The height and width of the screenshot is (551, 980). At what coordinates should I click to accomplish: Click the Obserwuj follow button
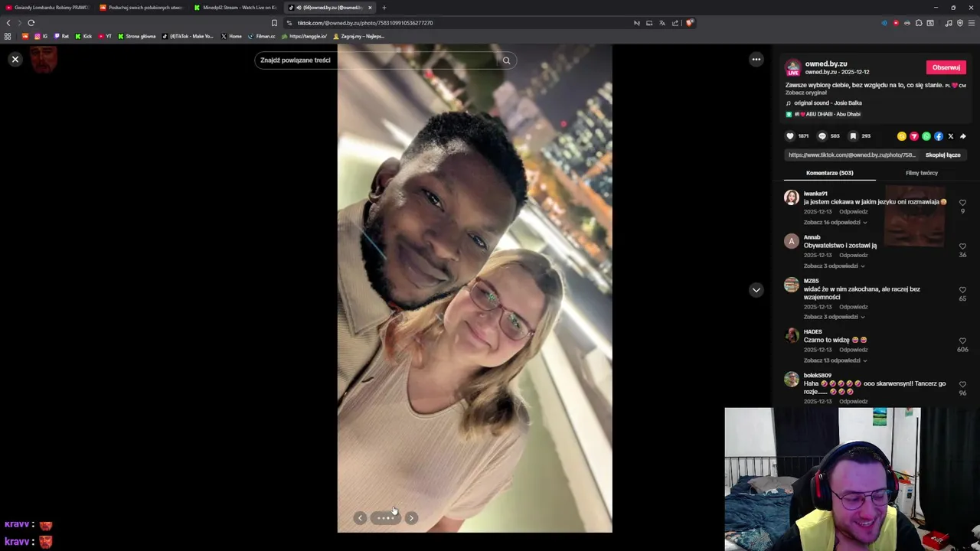(x=946, y=67)
